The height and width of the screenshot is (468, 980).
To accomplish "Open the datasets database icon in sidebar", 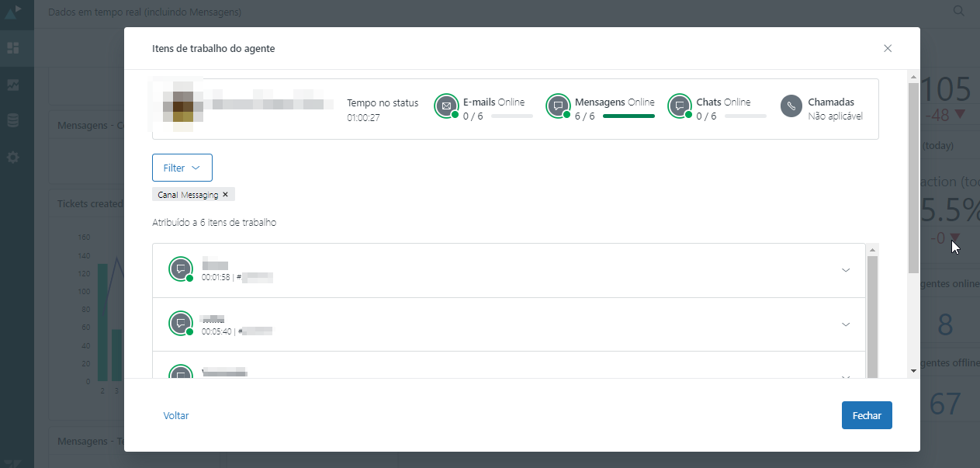I will pos(13,120).
